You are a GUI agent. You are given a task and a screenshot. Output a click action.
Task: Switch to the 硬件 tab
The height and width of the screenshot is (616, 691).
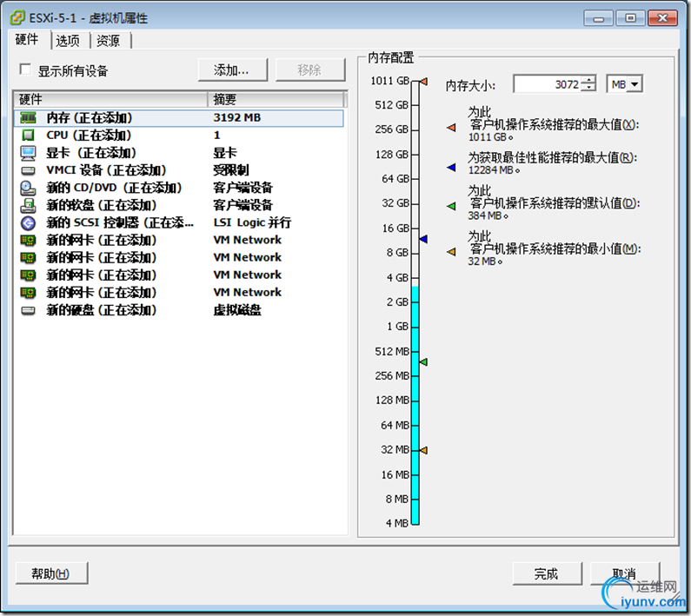click(x=27, y=40)
